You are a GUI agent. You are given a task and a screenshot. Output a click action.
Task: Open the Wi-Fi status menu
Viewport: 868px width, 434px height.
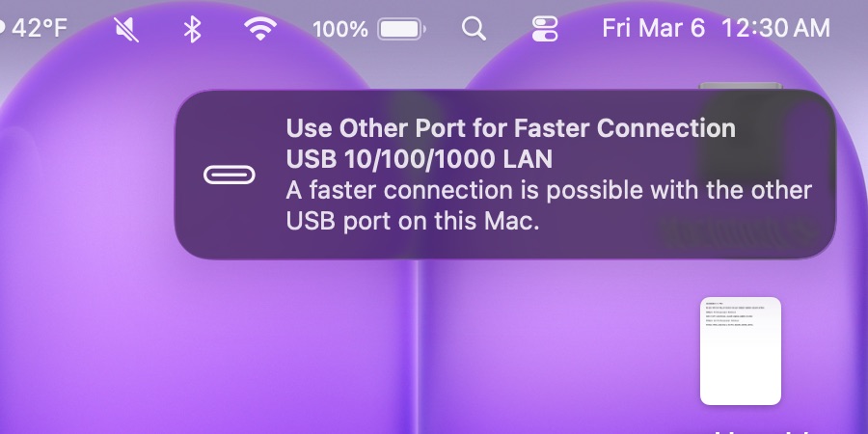[x=260, y=28]
